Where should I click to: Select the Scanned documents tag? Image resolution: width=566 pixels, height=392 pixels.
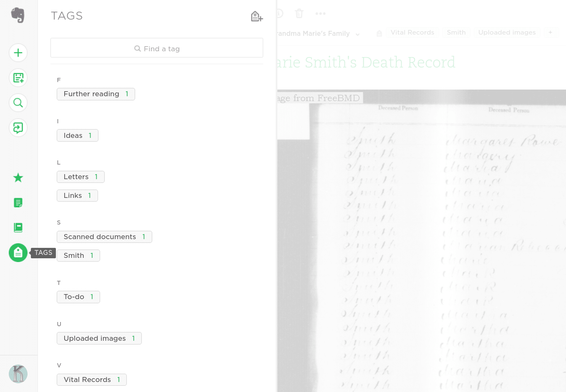tap(104, 237)
